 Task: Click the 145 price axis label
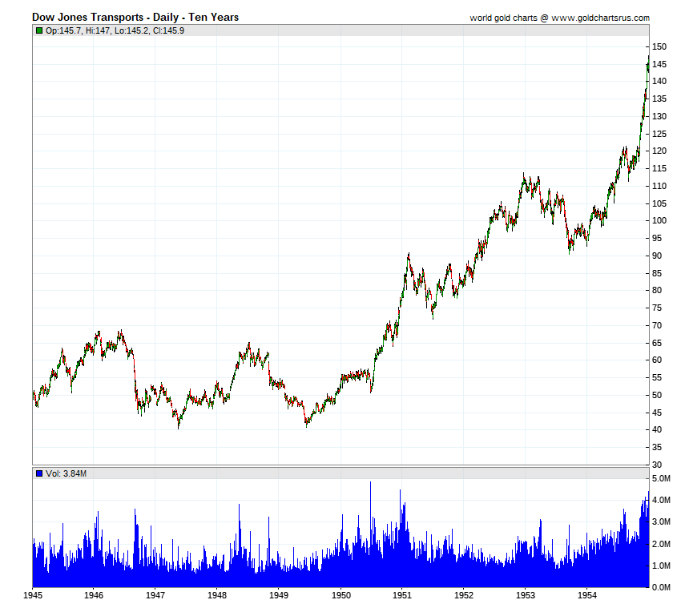659,64
